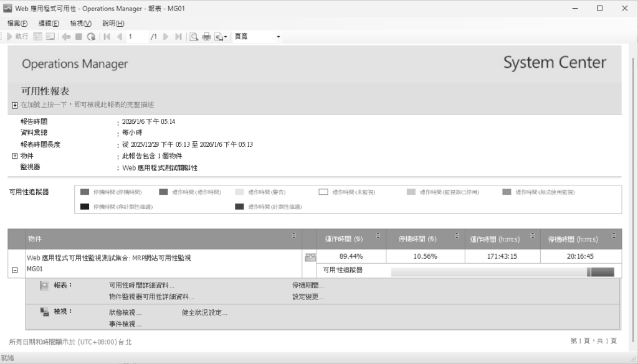Maximize the report window
This screenshot has height=364, width=638.
point(599,8)
